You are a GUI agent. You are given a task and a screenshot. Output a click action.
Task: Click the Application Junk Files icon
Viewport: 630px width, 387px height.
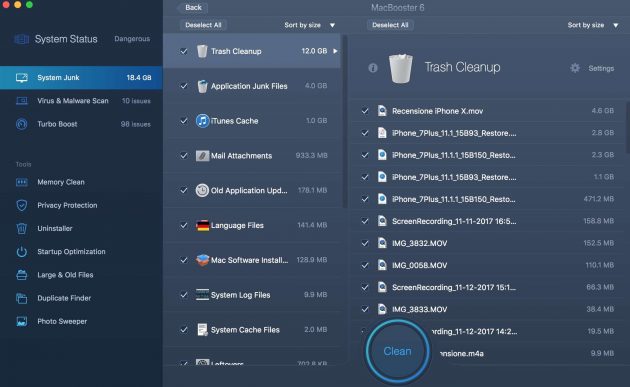pos(202,86)
